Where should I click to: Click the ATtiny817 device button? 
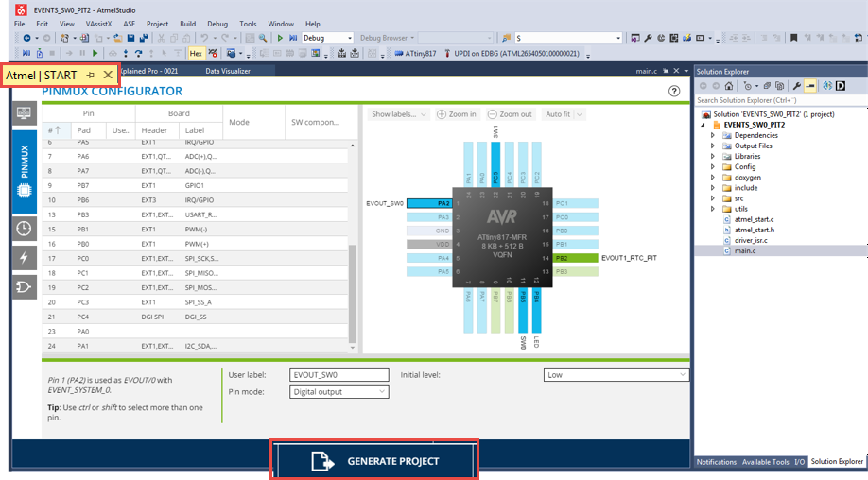click(x=416, y=54)
